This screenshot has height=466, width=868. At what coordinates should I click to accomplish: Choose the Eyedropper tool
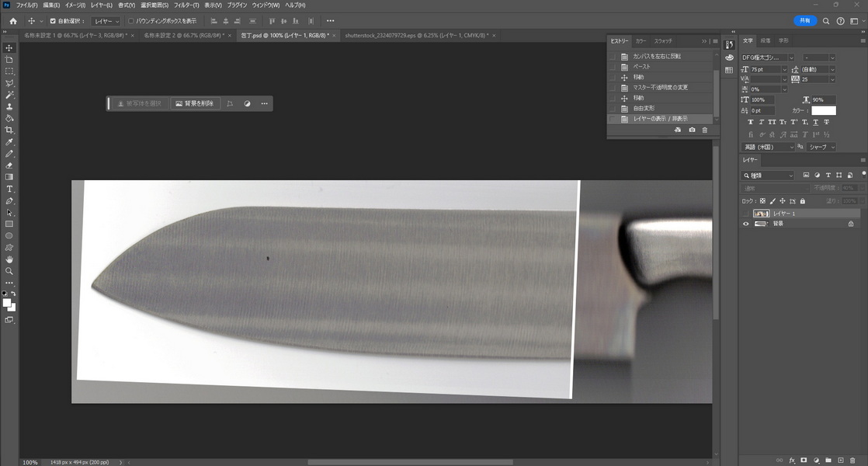coord(9,141)
